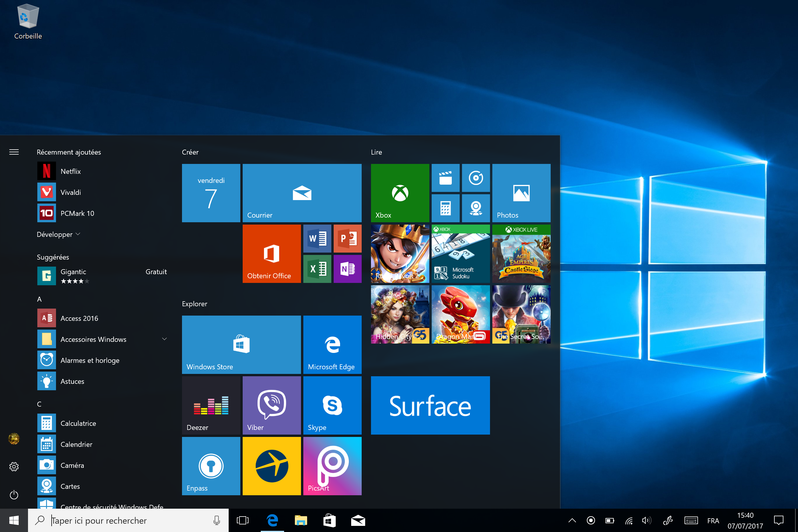Viewport: 798px width, 532px height.
Task: Click the Taper ici pour rechercher box
Action: tap(128, 520)
